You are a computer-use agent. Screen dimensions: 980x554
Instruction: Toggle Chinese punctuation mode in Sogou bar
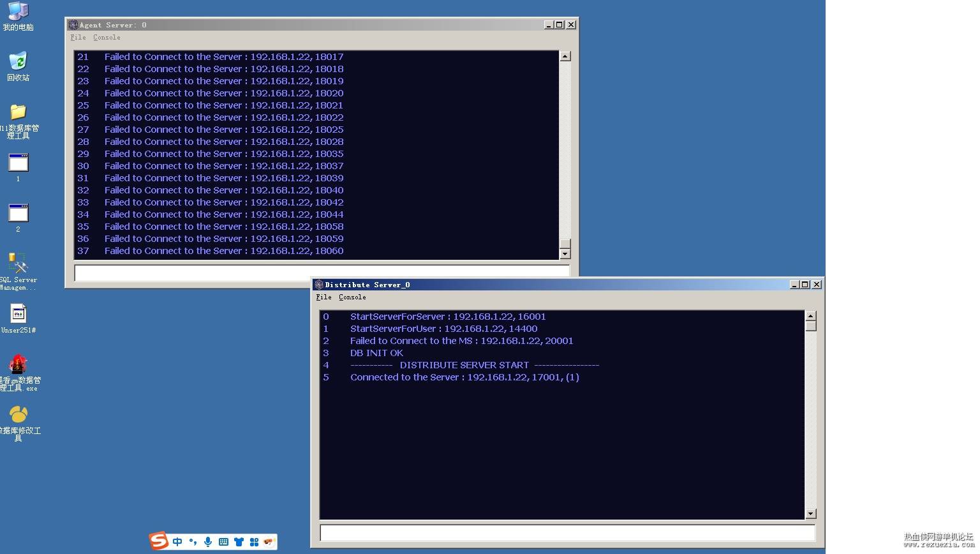[x=193, y=542]
